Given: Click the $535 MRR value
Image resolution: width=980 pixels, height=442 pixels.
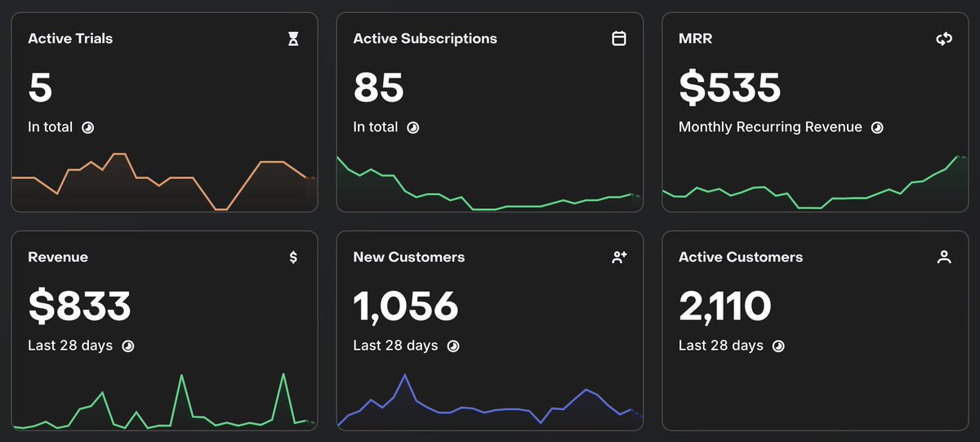Looking at the screenshot, I should coord(730,87).
